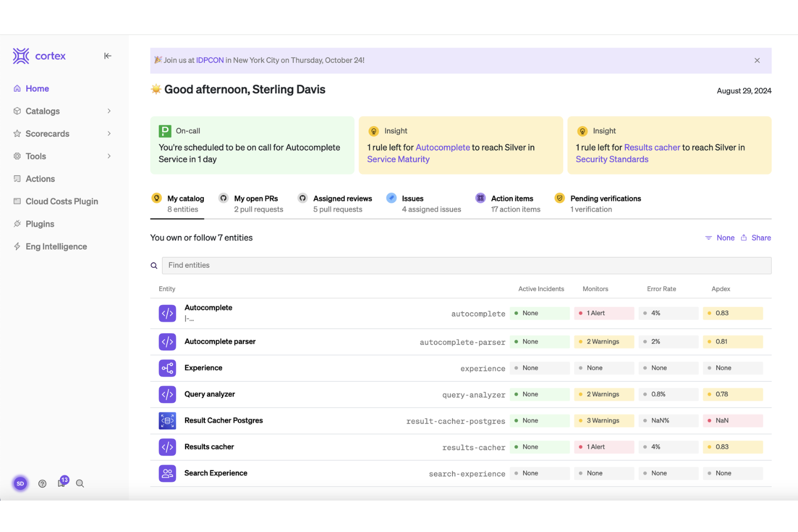Expand the Tools submenu chevron
Screen dimensions: 798x532
click(x=109, y=156)
